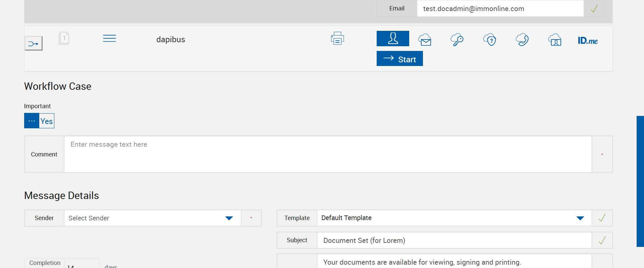
Task: Edit the Email address field
Action: (500, 9)
